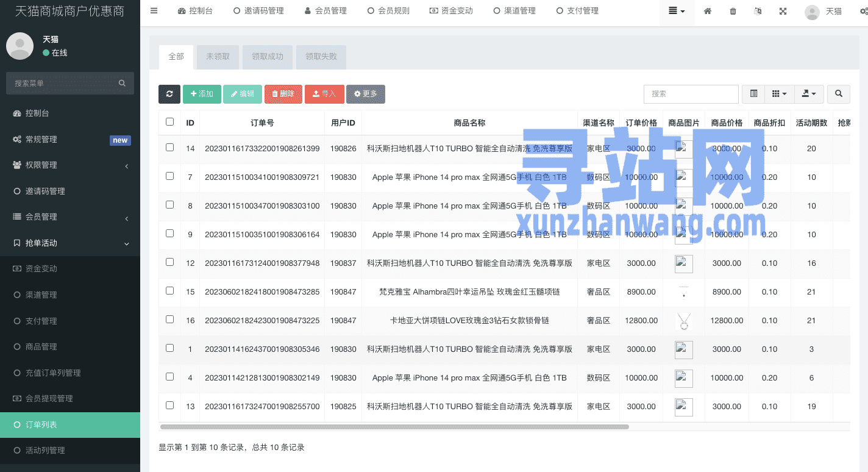The height and width of the screenshot is (472, 868).
Task: Open the column visibility grid dropdown
Action: click(779, 94)
